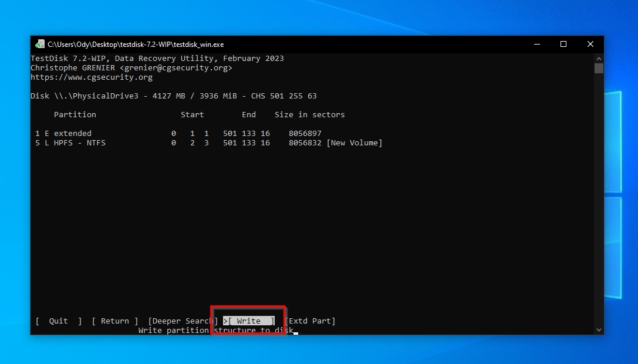Viewport: 638px width, 364px height.
Task: Maximize the TestDisk console window
Action: (563, 44)
